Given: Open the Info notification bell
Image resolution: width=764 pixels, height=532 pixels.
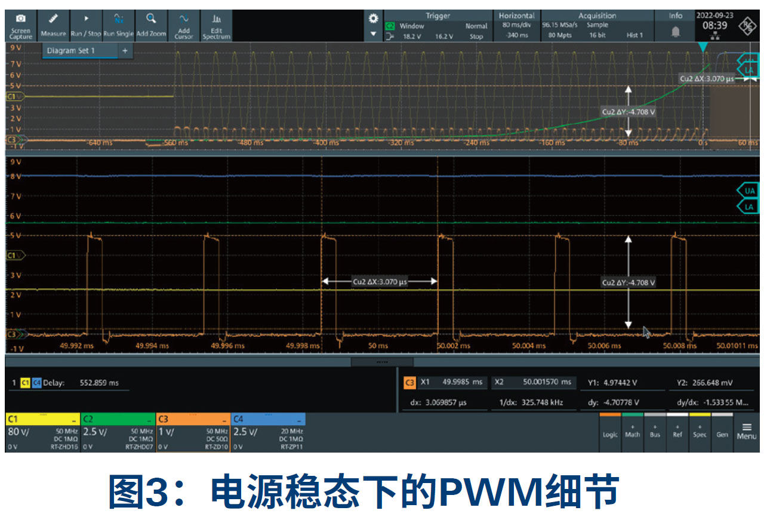Looking at the screenshot, I should click(x=676, y=30).
